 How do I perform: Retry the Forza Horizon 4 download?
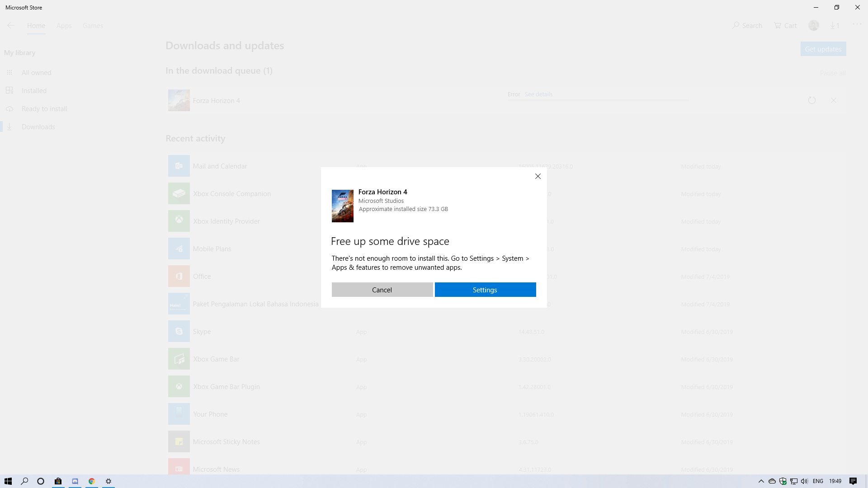tap(812, 100)
